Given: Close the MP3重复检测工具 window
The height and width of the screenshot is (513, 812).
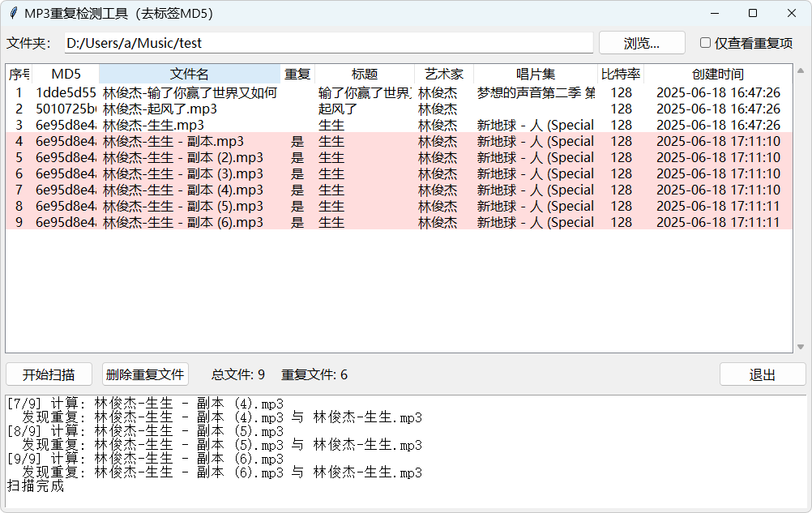Looking at the screenshot, I should click(x=791, y=13).
